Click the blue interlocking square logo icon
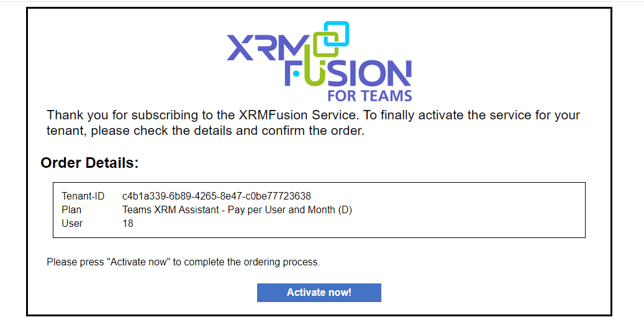Image resolution: width=644 pixels, height=335 pixels. pyautogui.click(x=336, y=34)
